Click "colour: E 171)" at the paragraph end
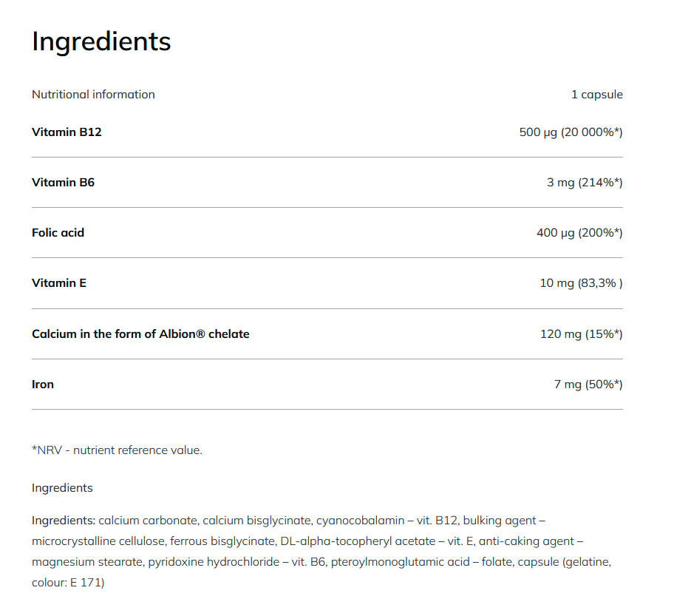Image resolution: width=674 pixels, height=616 pixels. coord(68,583)
